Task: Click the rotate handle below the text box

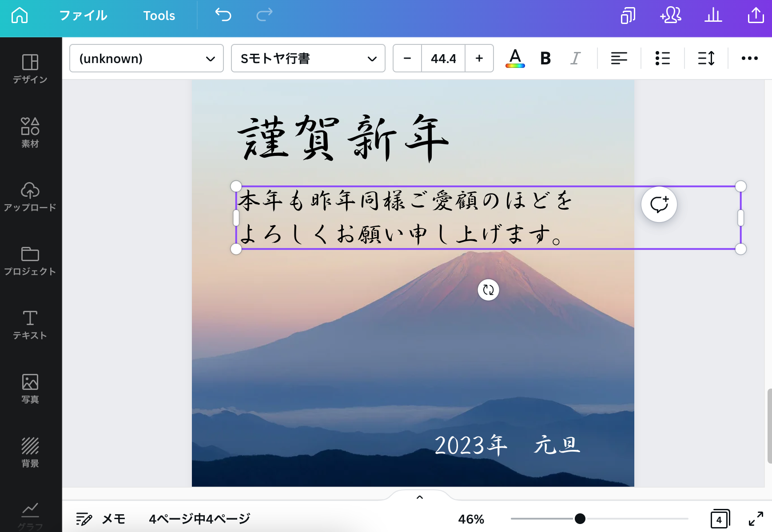Action: coord(488,290)
